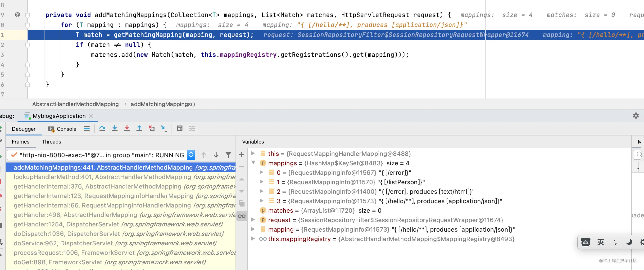Expand mappings entry 2 text/html
Viewport: 644px width, 270px height.
pos(262,191)
